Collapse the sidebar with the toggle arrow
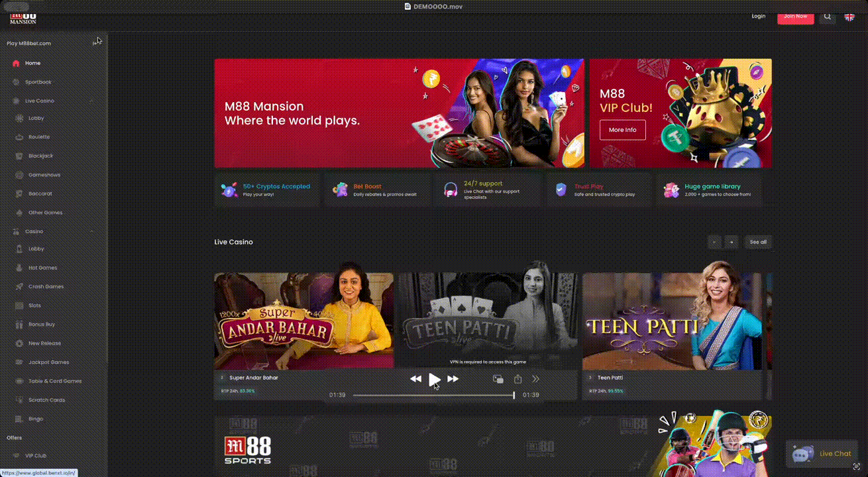 pyautogui.click(x=95, y=43)
